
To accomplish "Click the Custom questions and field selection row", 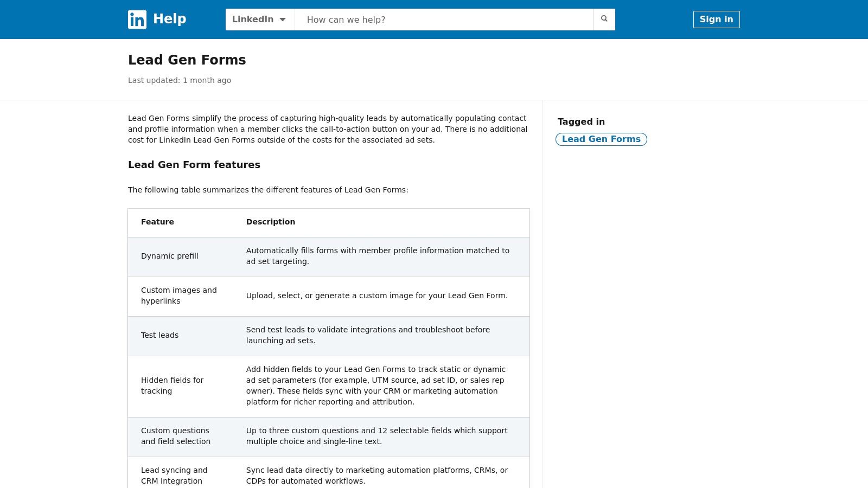I will pyautogui.click(x=176, y=436).
